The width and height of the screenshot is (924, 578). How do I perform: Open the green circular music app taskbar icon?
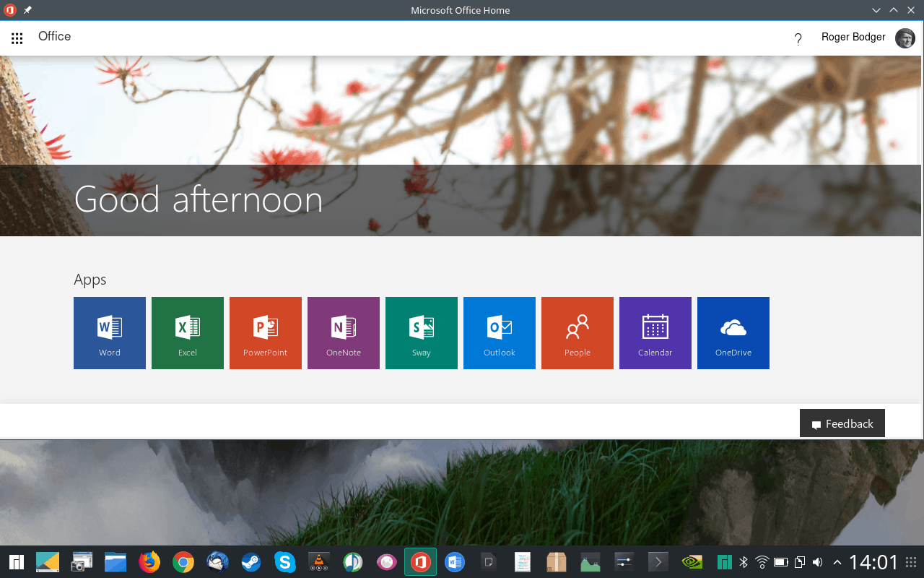pyautogui.click(x=353, y=562)
